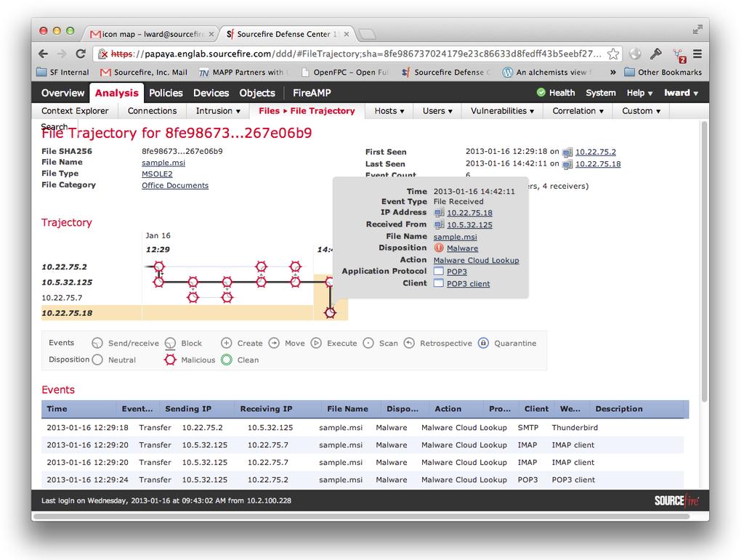The height and width of the screenshot is (560, 744).
Task: Click the Block legend icon
Action: 170,343
